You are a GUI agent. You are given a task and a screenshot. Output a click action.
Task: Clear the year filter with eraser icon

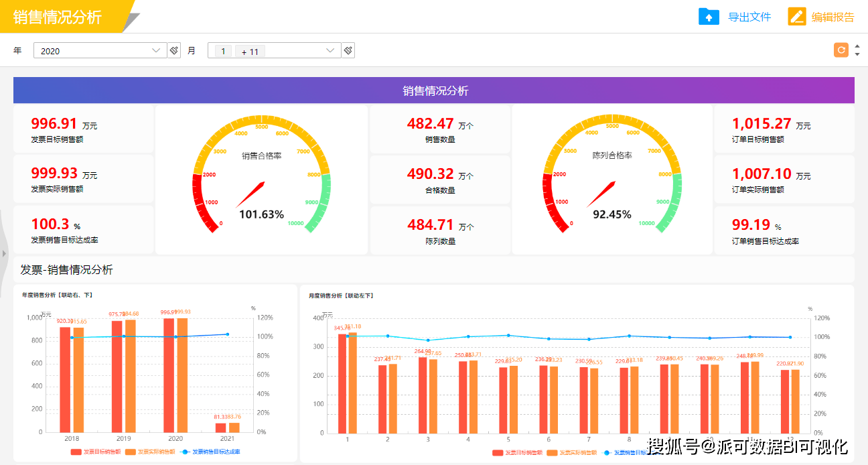[x=174, y=50]
